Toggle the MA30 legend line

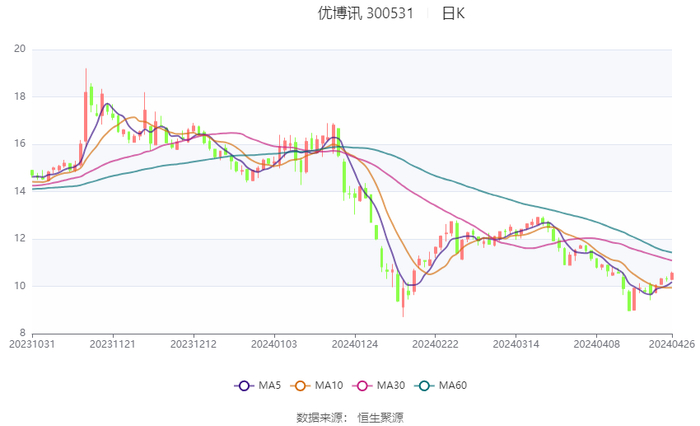(379, 385)
